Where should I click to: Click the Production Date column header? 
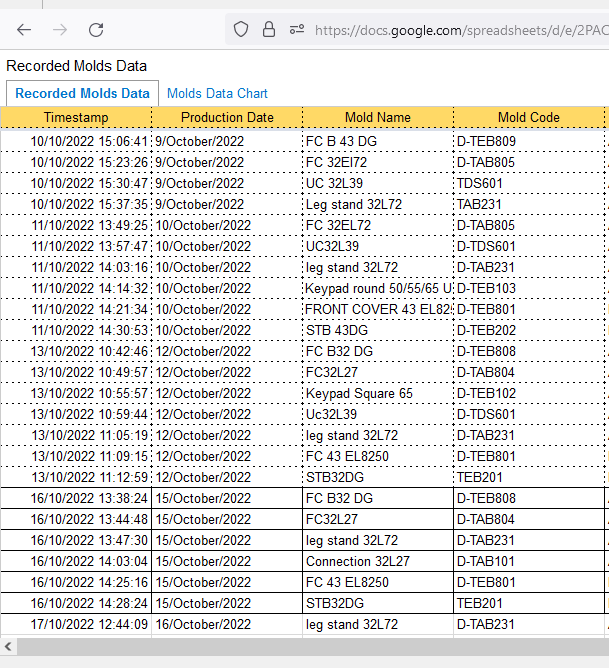tap(227, 117)
